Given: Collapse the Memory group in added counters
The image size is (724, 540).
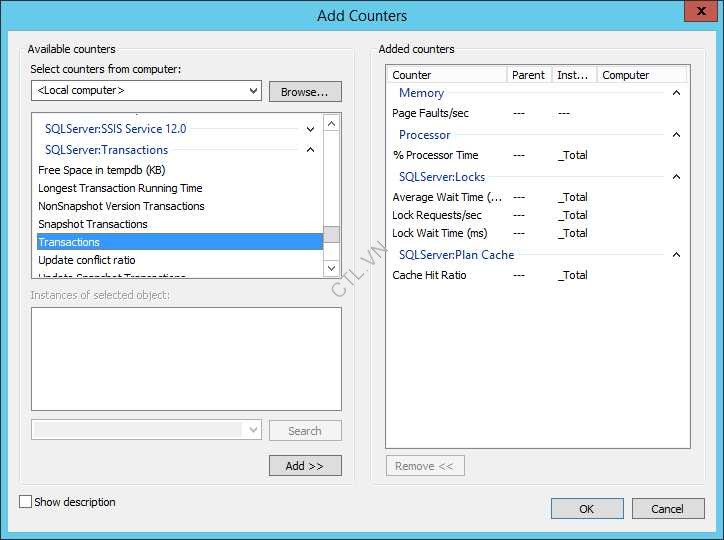Looking at the screenshot, I should pyautogui.click(x=677, y=93).
